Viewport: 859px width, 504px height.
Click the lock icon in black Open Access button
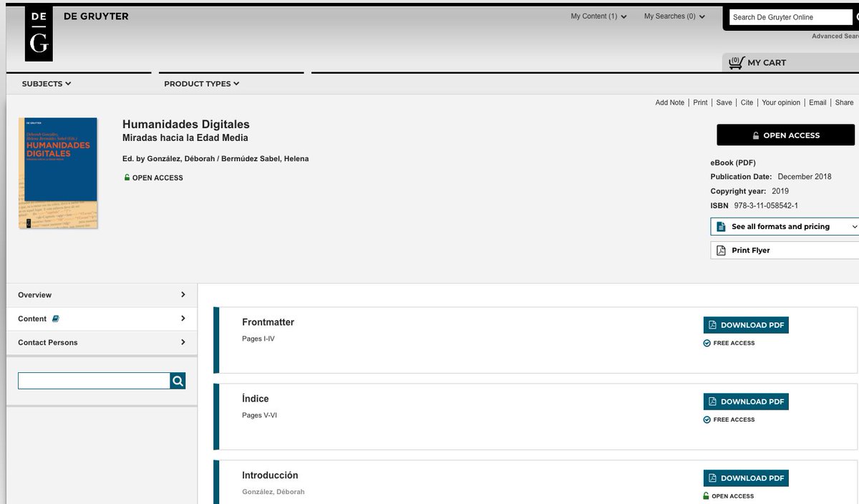click(756, 135)
